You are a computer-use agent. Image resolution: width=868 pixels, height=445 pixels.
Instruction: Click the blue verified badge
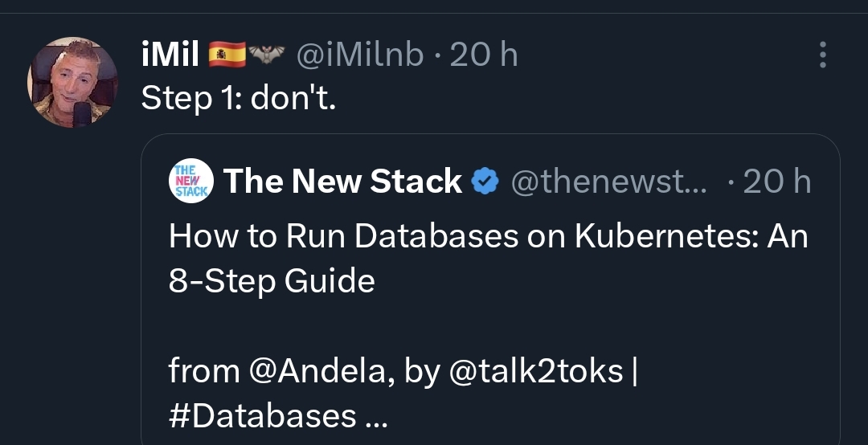485,181
